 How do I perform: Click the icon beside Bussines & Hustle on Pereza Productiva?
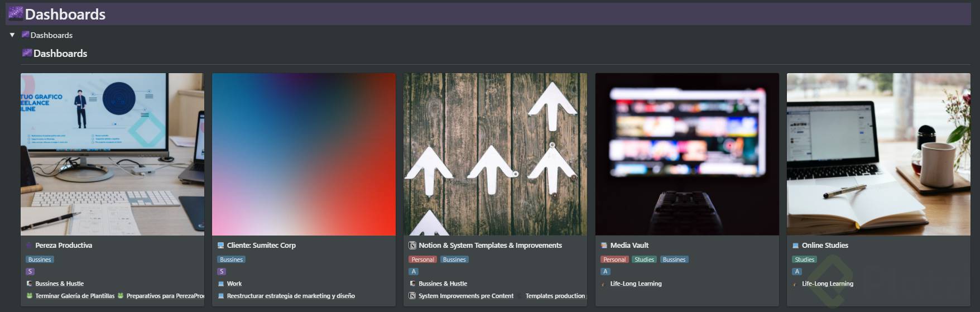coord(30,284)
